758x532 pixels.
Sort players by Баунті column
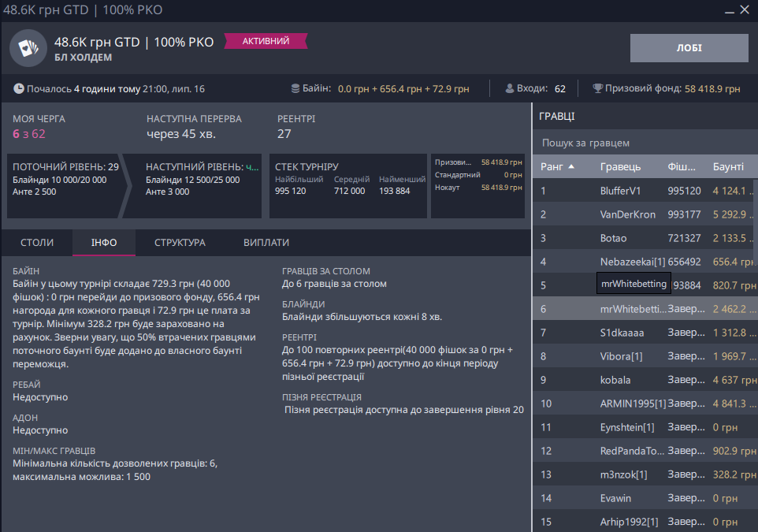pyautogui.click(x=728, y=166)
